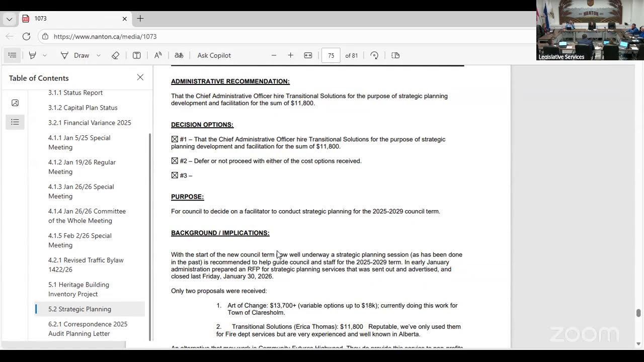The width and height of the screenshot is (644, 362).
Task: Zoom out the PDF
Action: pyautogui.click(x=274, y=55)
